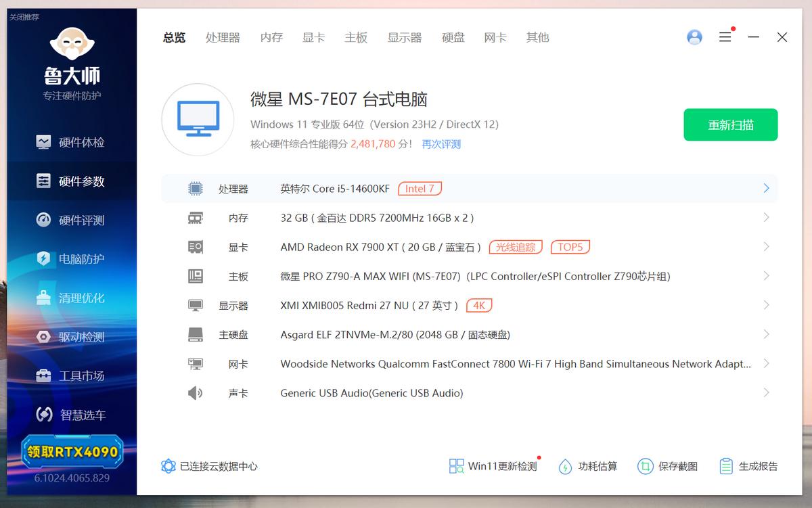Click Generic USB Audio text
Image resolution: width=812 pixels, height=508 pixels.
click(371, 393)
